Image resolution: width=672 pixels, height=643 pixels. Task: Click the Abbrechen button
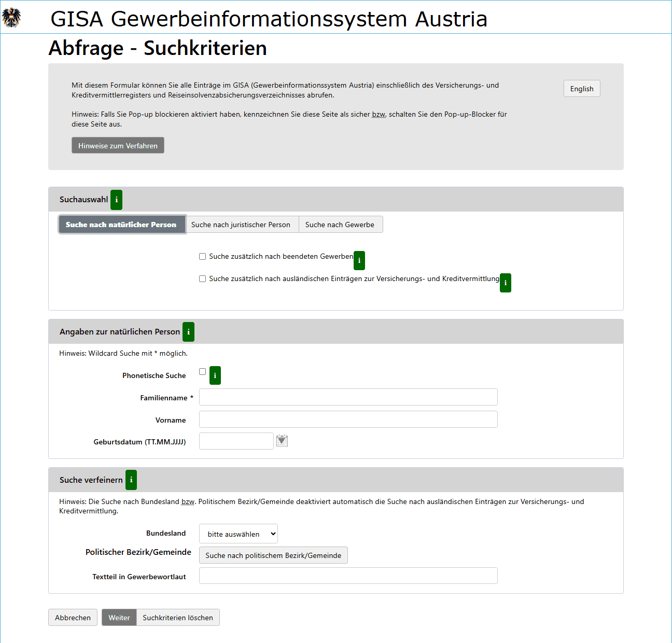tap(73, 618)
